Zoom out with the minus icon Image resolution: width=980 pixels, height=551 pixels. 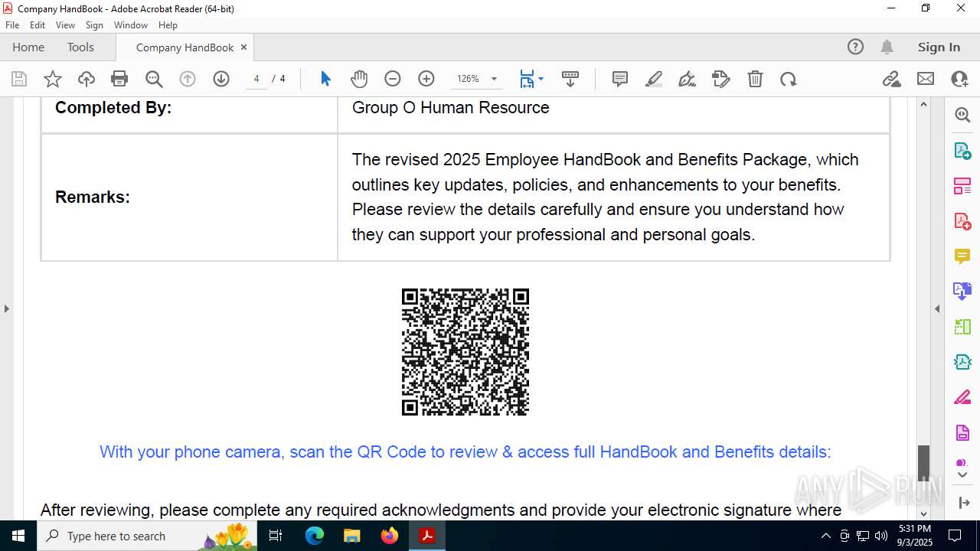point(393,79)
